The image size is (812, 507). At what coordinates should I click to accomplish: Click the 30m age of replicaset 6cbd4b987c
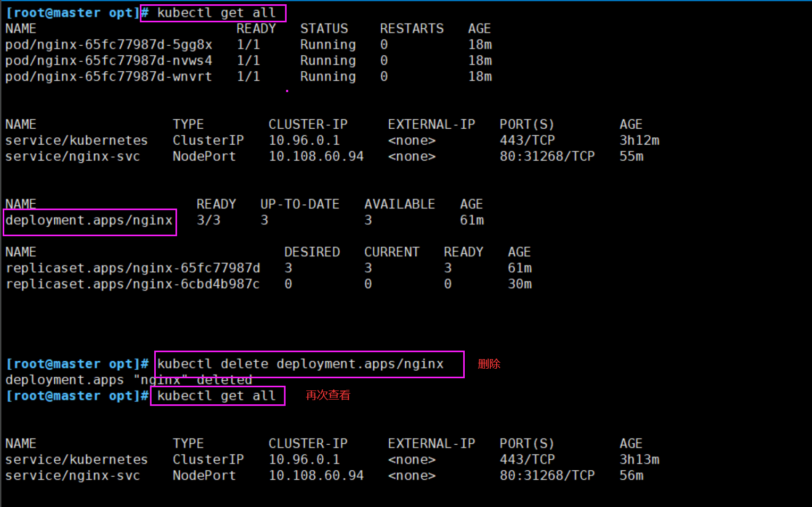[x=520, y=284]
